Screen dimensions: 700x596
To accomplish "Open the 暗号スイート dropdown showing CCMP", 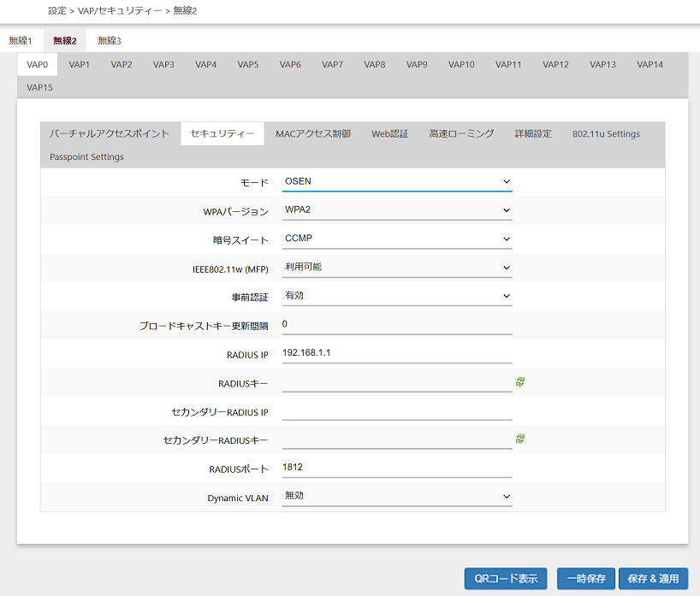I will [396, 239].
